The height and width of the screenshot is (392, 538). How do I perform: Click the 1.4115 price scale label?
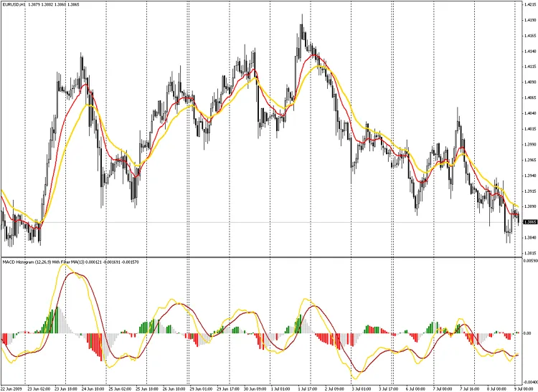[x=529, y=67]
